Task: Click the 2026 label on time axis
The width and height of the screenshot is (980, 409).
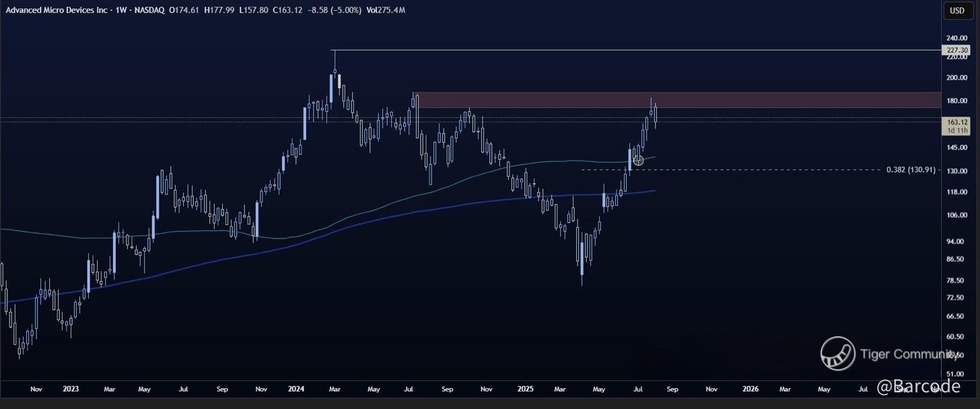Action: tap(750, 389)
